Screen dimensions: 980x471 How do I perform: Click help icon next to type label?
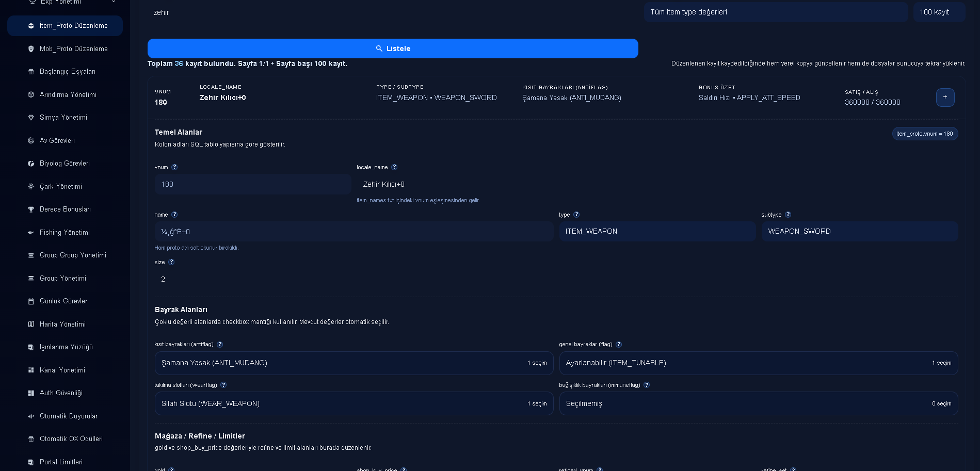point(576,215)
